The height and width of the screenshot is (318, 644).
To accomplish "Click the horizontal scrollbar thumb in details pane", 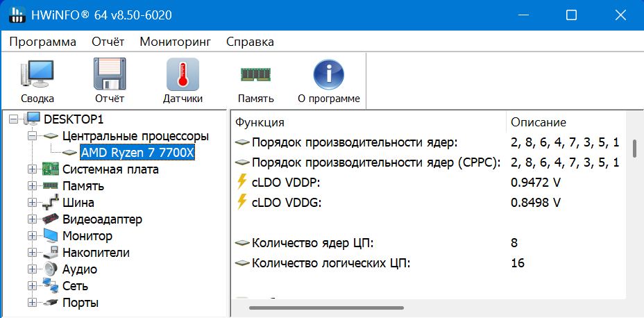I will pos(327,308).
